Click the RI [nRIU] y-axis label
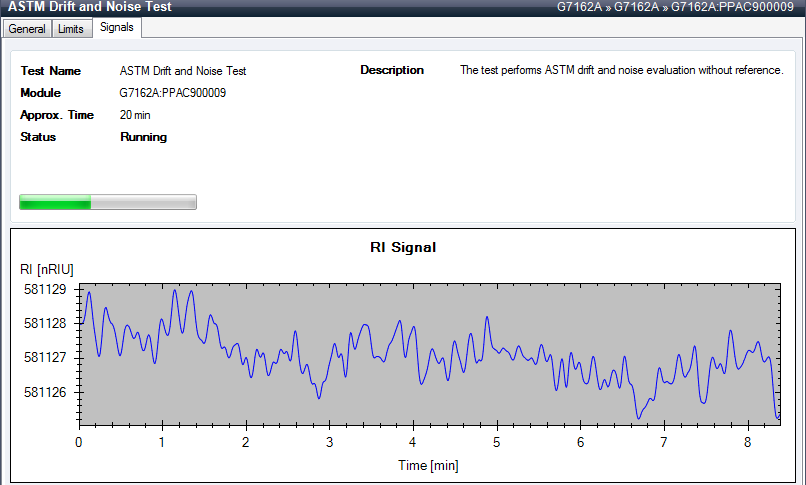The width and height of the screenshot is (806, 485). [x=47, y=269]
